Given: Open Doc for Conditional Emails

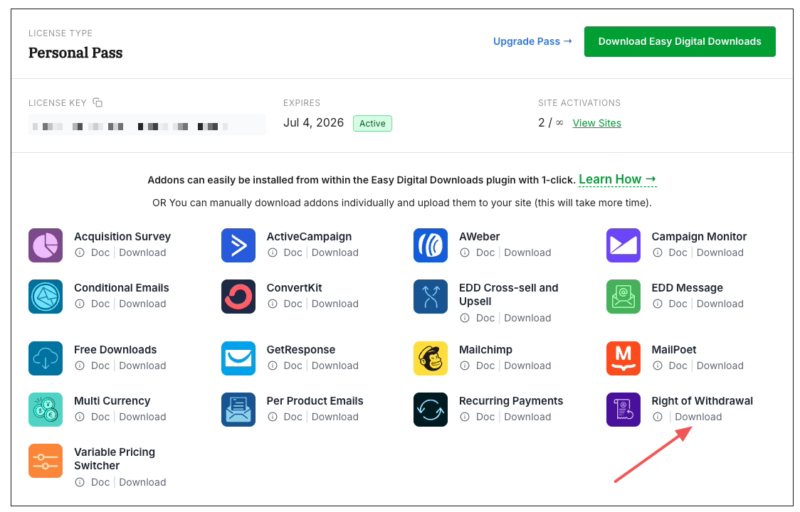Looking at the screenshot, I should pos(100,303).
